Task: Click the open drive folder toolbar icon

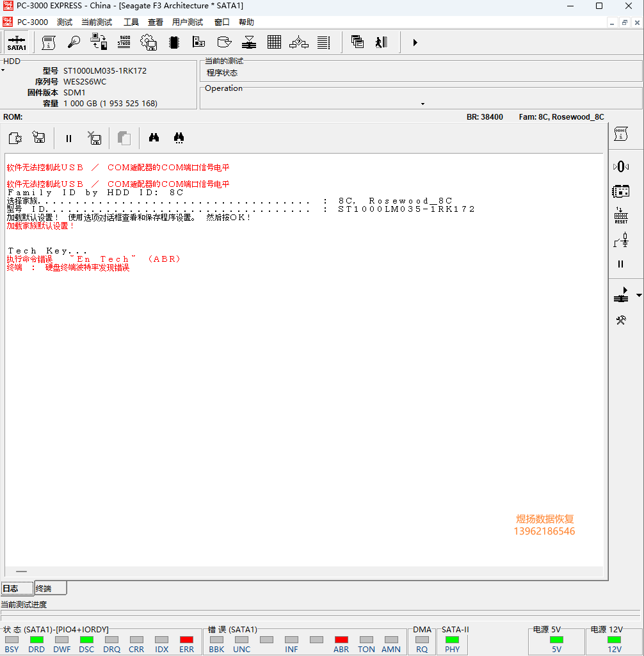Action: [x=224, y=42]
